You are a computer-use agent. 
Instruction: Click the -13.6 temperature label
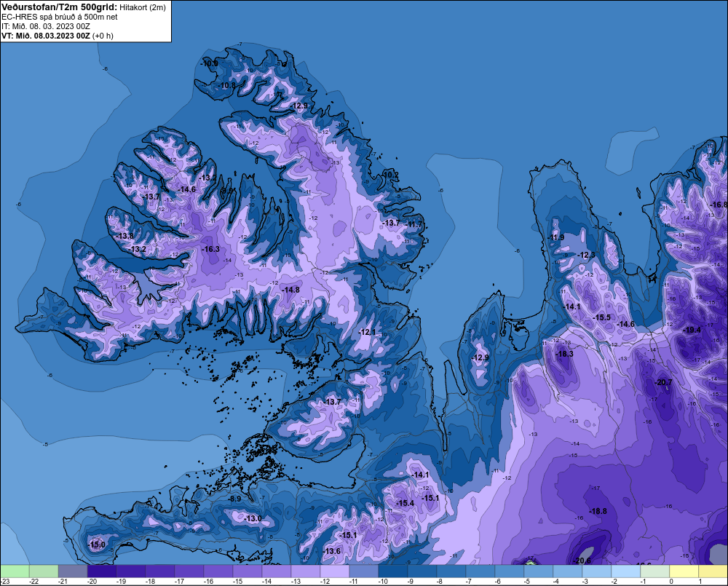coord(331,551)
